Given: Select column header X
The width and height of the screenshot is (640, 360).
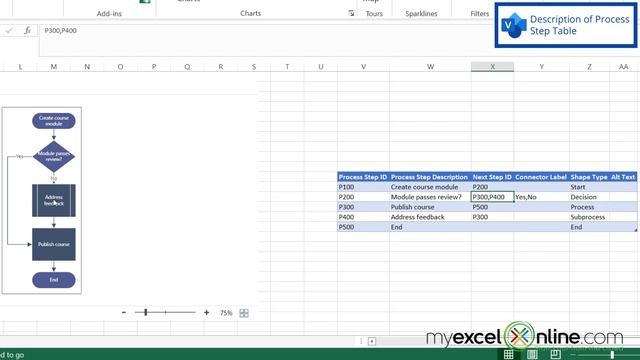Looking at the screenshot, I should [x=492, y=67].
